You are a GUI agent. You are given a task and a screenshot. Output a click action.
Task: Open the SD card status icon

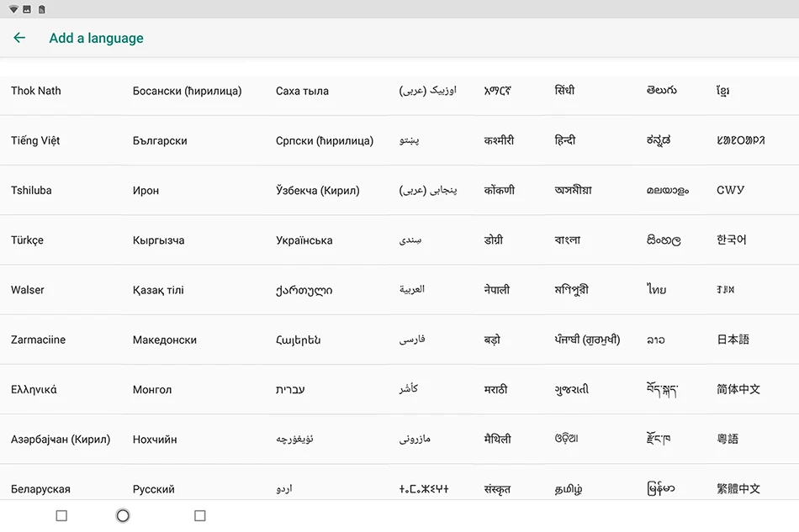point(42,9)
